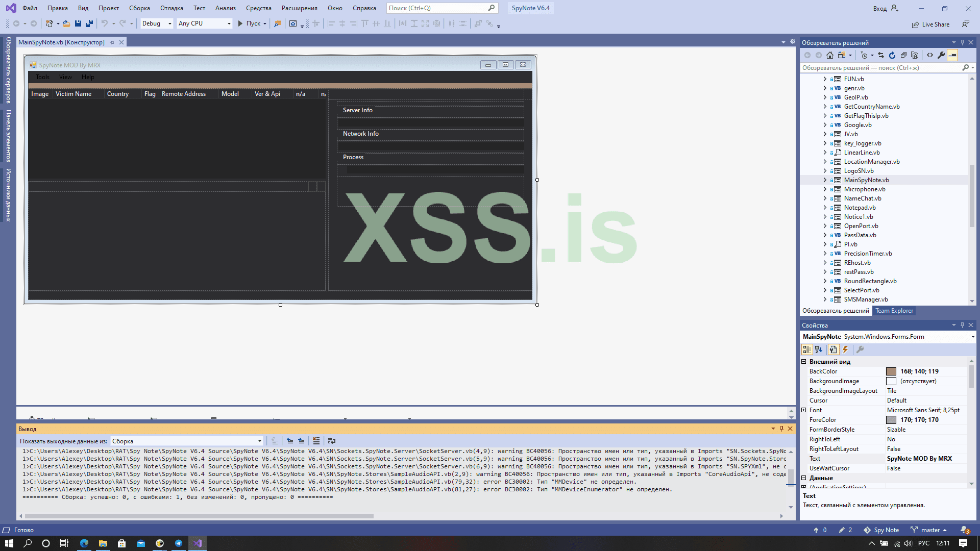Click the View Code icon in Solution Explorer

click(x=930, y=55)
